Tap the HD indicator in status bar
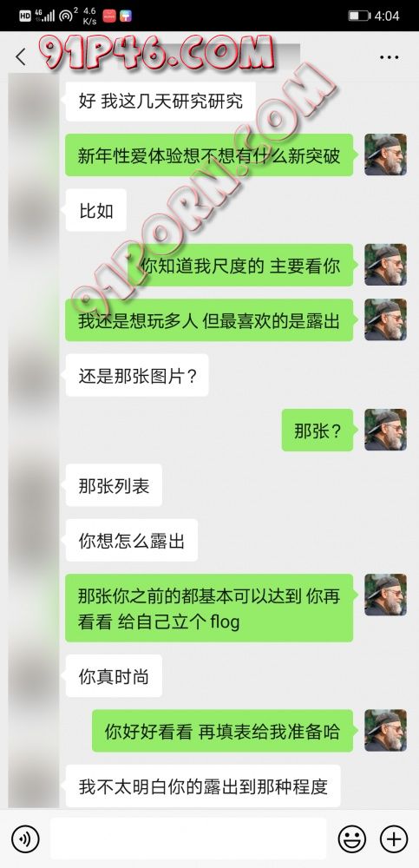 click(x=25, y=16)
